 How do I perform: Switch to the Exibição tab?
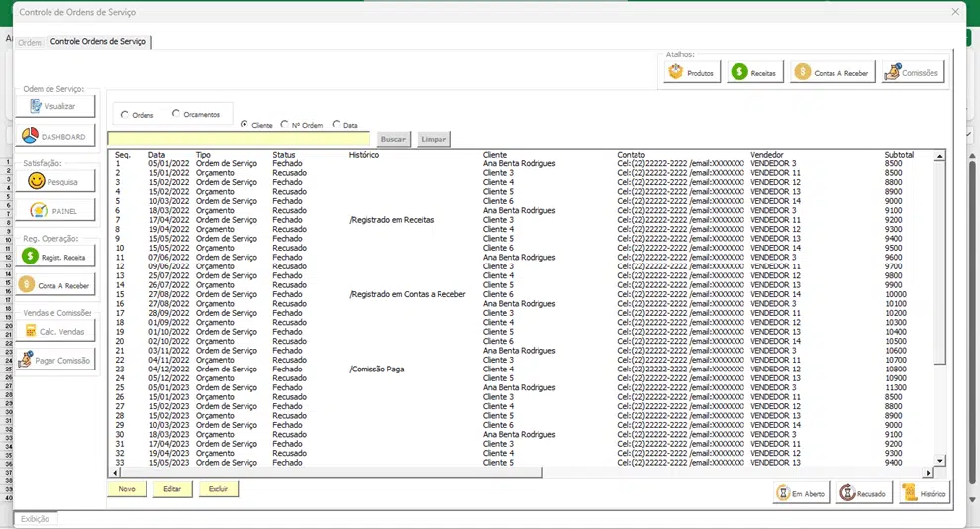(36, 518)
